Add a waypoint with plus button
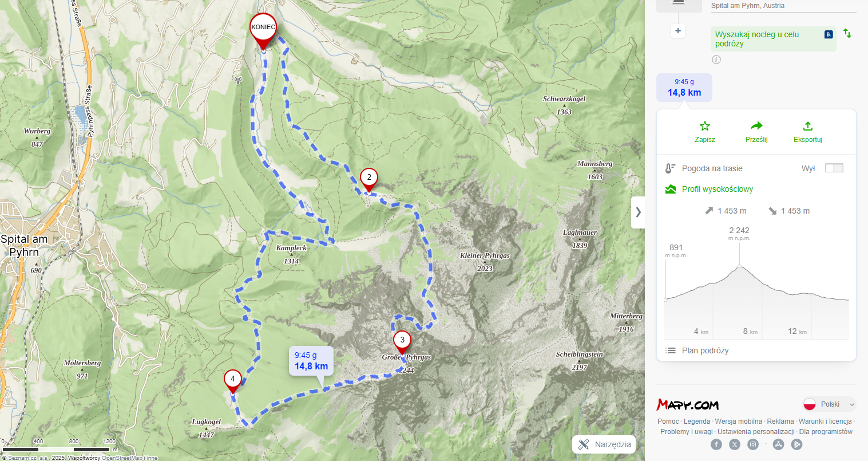This screenshot has height=461, width=868. pyautogui.click(x=678, y=31)
